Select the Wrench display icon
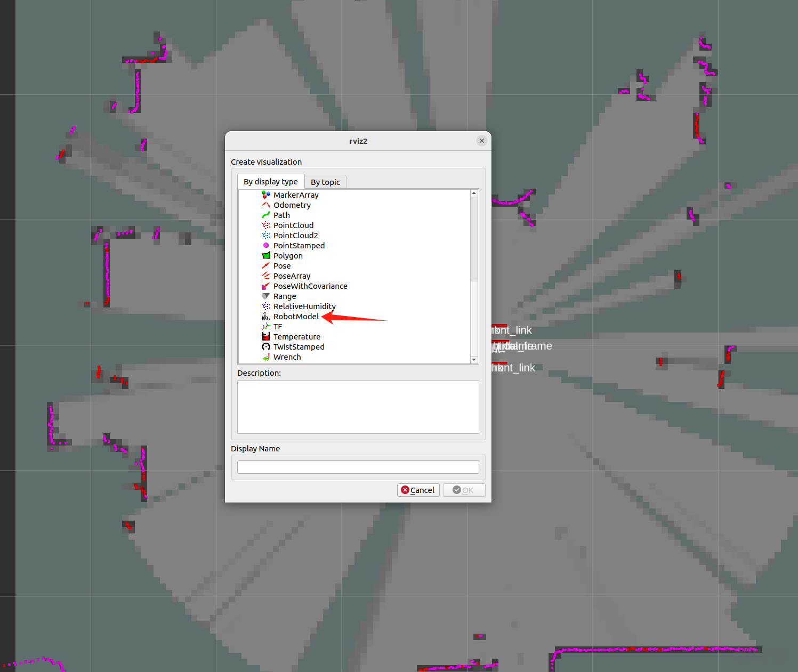The height and width of the screenshot is (672, 798). [265, 357]
